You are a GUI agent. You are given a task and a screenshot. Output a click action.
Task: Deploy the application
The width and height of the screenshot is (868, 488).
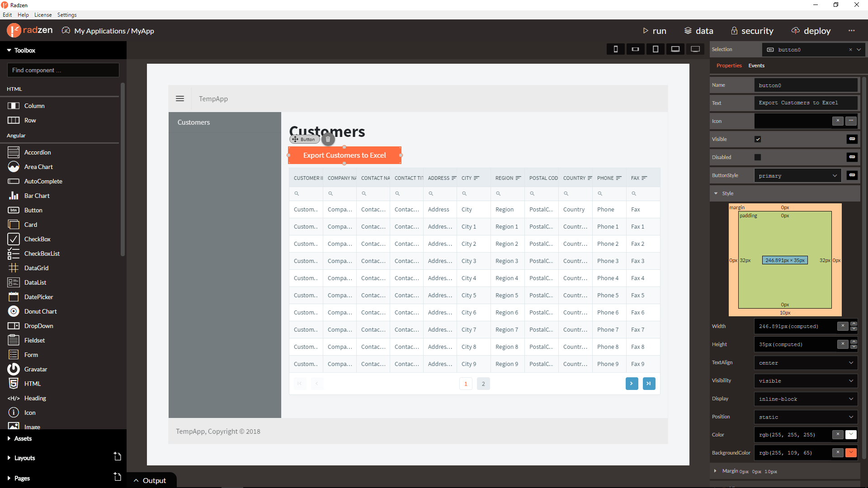[811, 31]
